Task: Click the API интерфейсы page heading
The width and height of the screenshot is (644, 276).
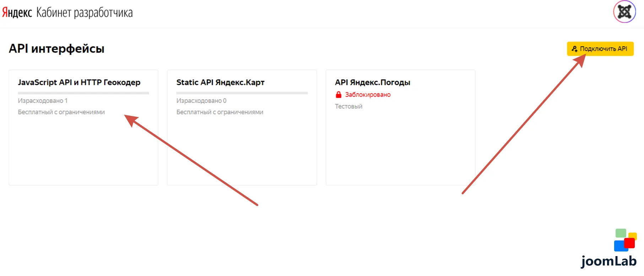Action: (56, 49)
